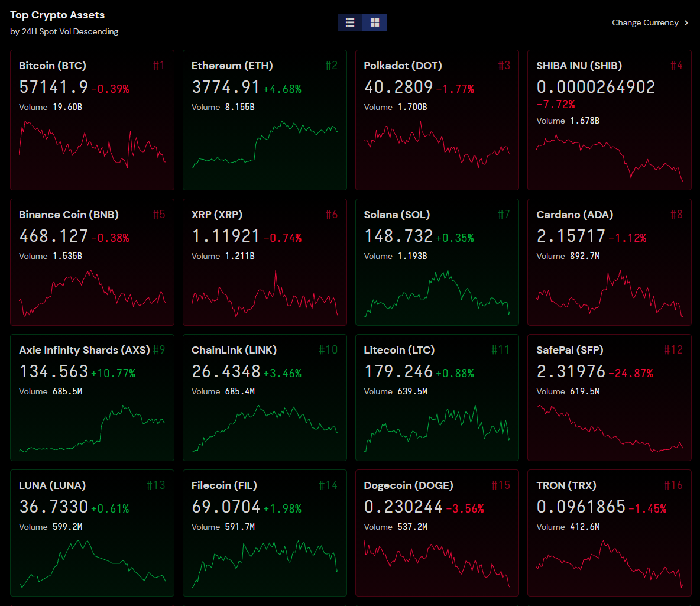Viewport: 700px width, 606px height.
Task: Open the Dogecoin (DOGE) card title
Action: point(409,485)
